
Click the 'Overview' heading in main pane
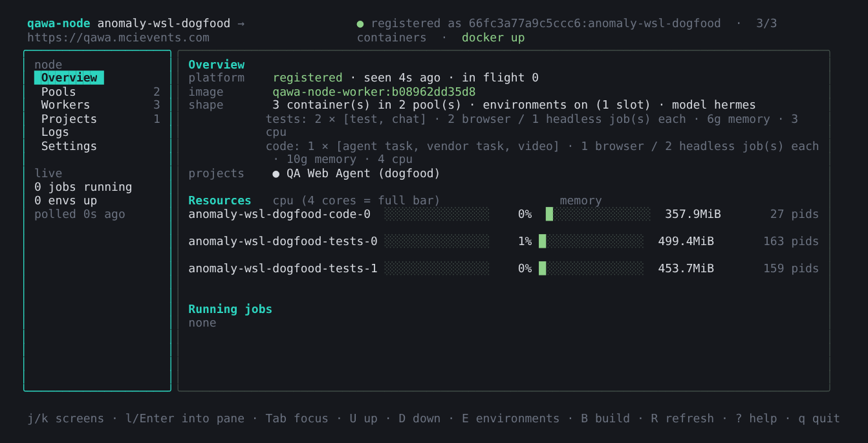[x=216, y=65]
